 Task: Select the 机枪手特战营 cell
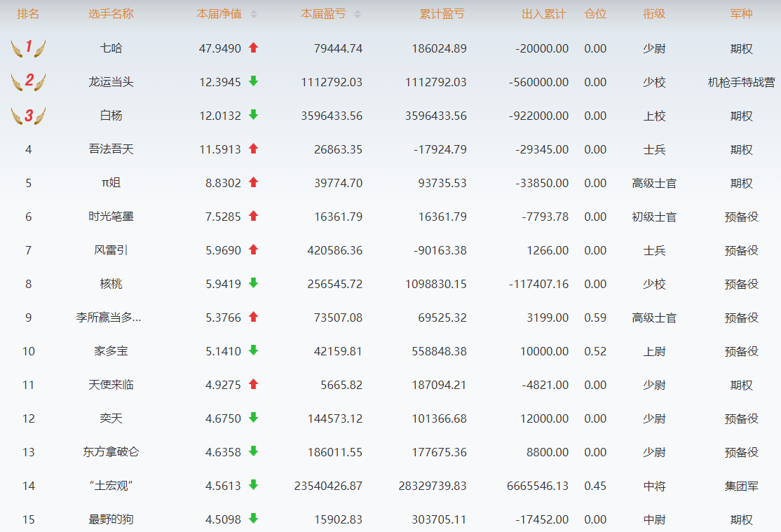741,82
